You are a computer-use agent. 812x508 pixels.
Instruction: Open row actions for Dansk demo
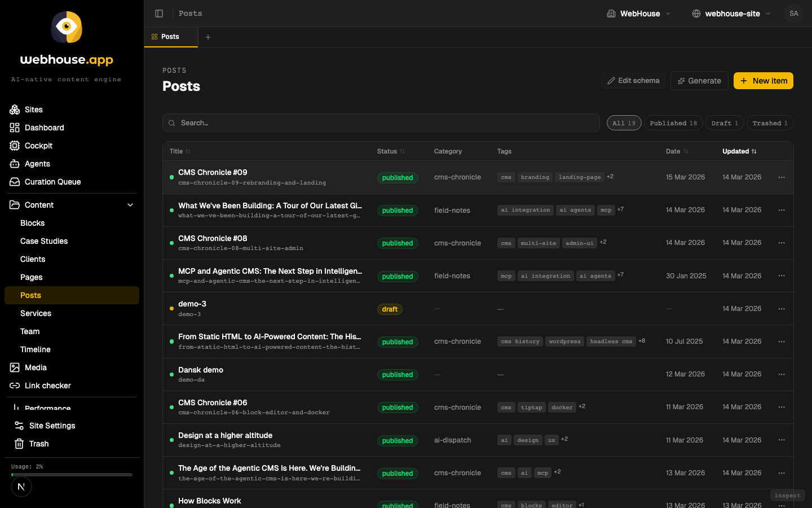pos(782,374)
